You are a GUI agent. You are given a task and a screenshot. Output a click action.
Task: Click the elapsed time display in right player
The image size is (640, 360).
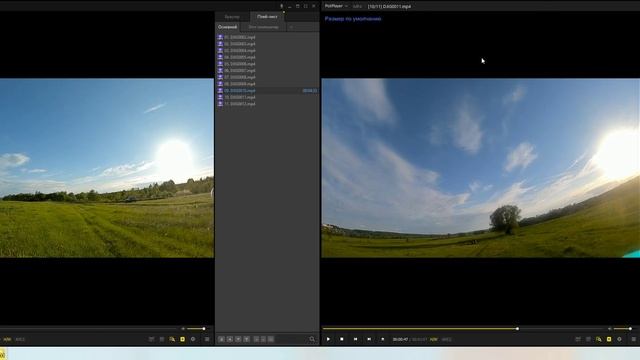pos(400,339)
